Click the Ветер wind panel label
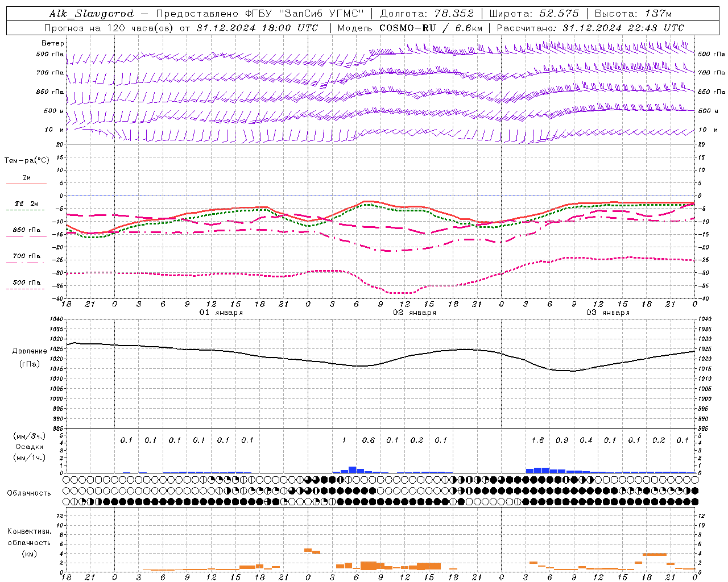The image size is (728, 582). (x=53, y=43)
